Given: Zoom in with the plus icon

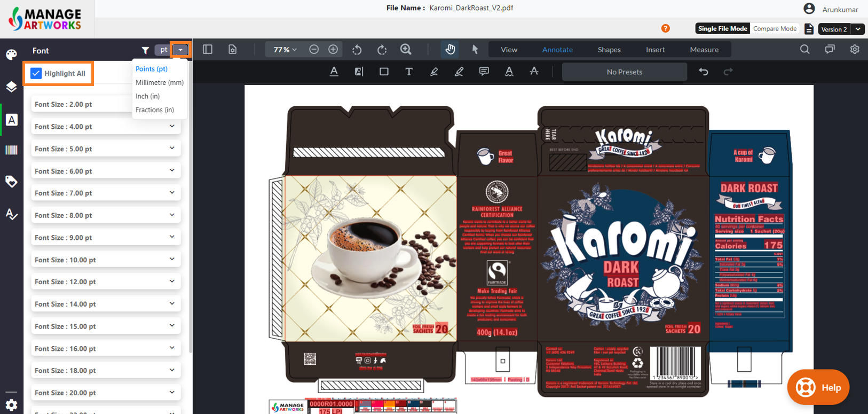Looking at the screenshot, I should tap(333, 50).
